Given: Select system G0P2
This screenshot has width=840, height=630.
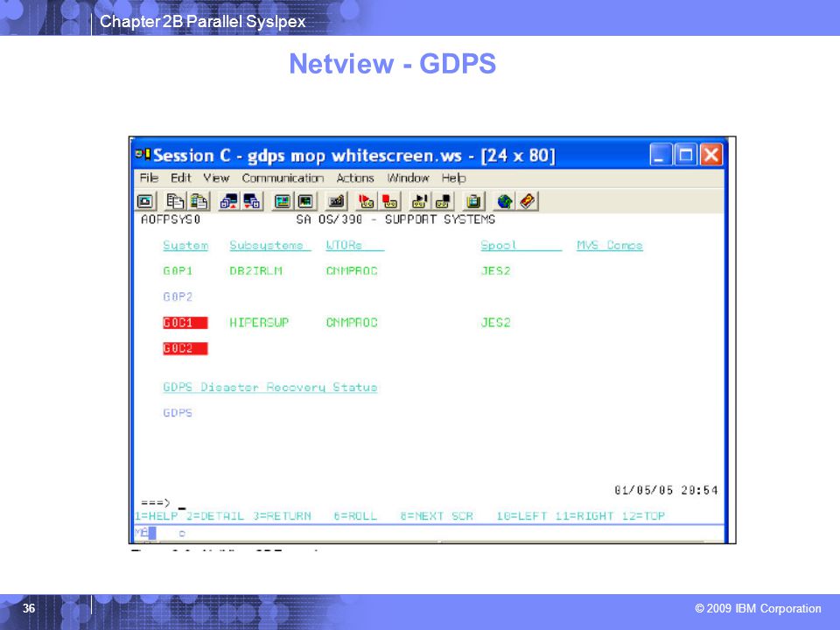Looking at the screenshot, I should [178, 297].
